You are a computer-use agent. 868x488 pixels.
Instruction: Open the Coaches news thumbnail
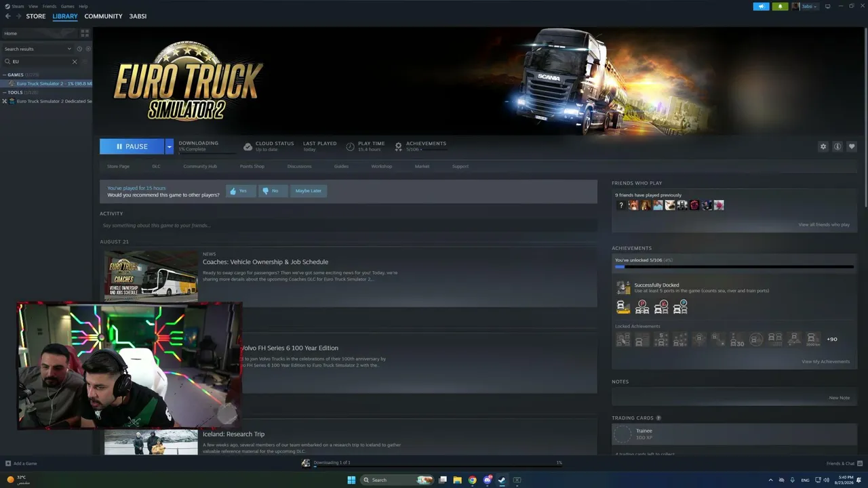(x=151, y=276)
